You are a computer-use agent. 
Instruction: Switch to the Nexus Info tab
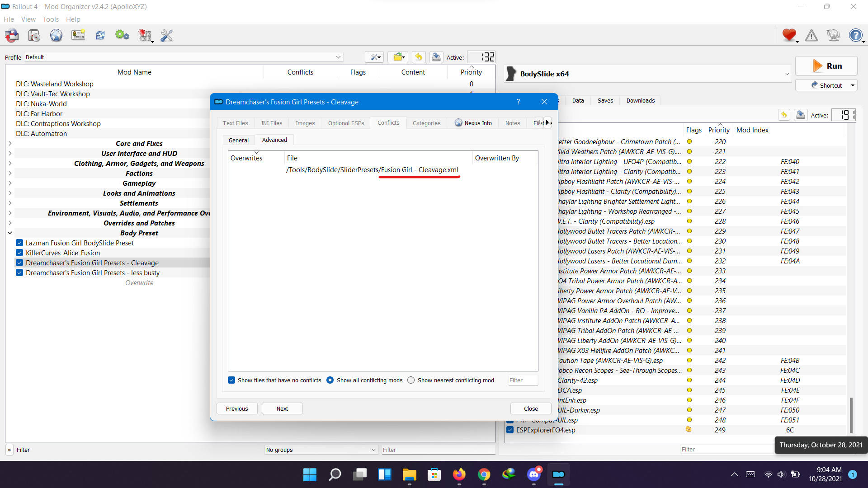pyautogui.click(x=473, y=123)
